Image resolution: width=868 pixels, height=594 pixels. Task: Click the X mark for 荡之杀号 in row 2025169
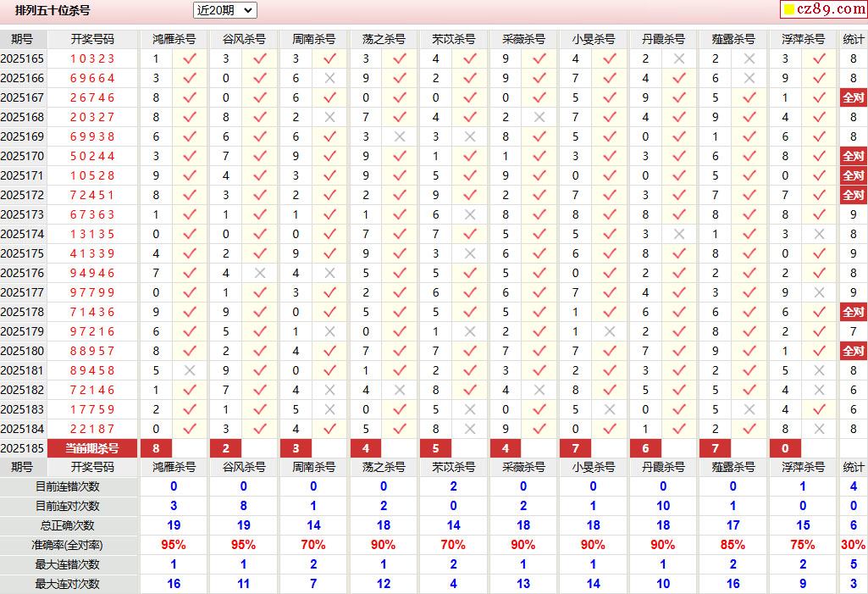[400, 136]
